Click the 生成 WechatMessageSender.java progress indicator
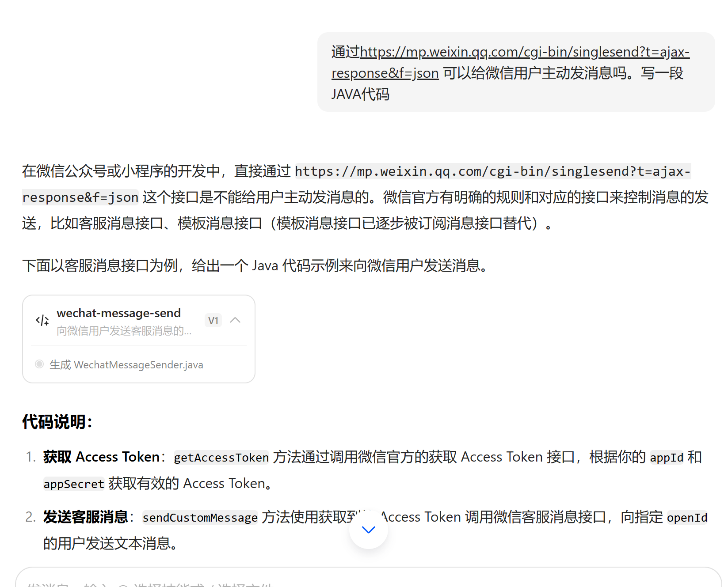728x587 pixels. pos(39,364)
